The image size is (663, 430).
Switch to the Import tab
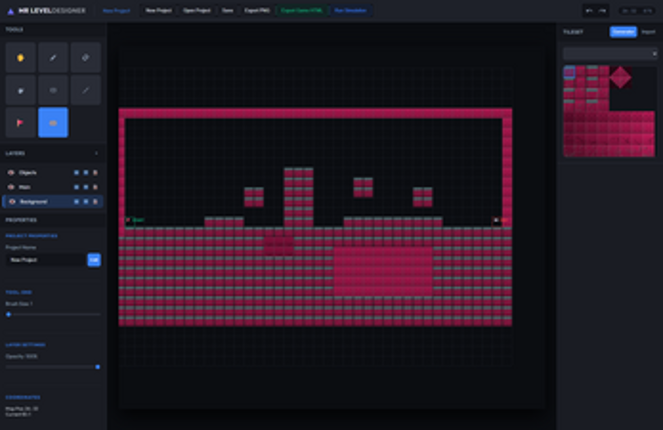coord(648,32)
